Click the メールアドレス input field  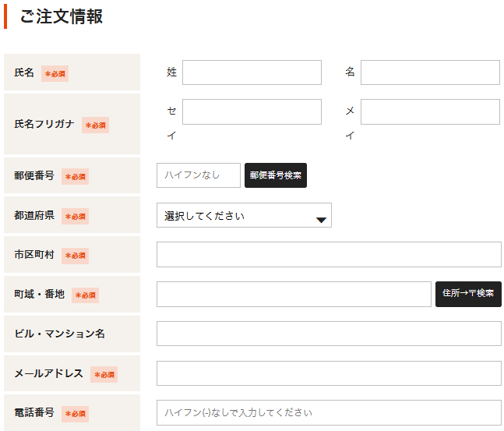pos(329,373)
